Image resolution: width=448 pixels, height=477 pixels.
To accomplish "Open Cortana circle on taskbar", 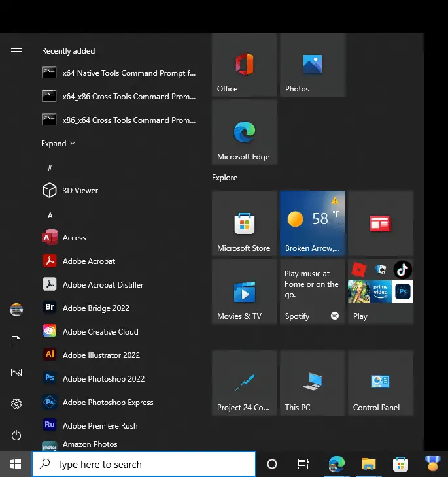I will (x=272, y=464).
